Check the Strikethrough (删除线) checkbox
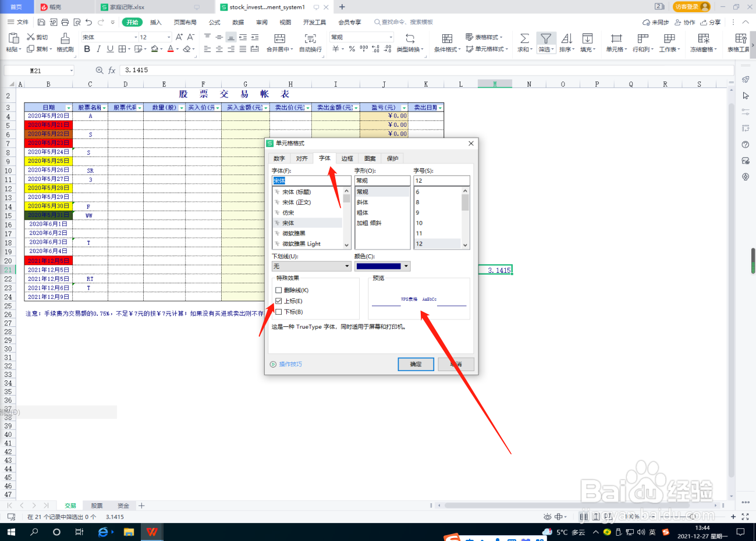756x541 pixels. pyautogui.click(x=279, y=290)
